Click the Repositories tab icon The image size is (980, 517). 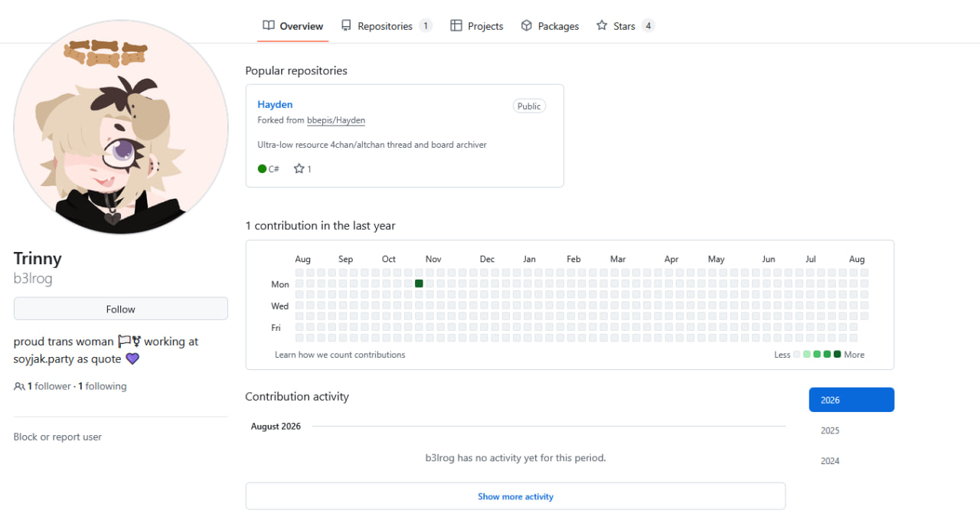pyautogui.click(x=347, y=25)
